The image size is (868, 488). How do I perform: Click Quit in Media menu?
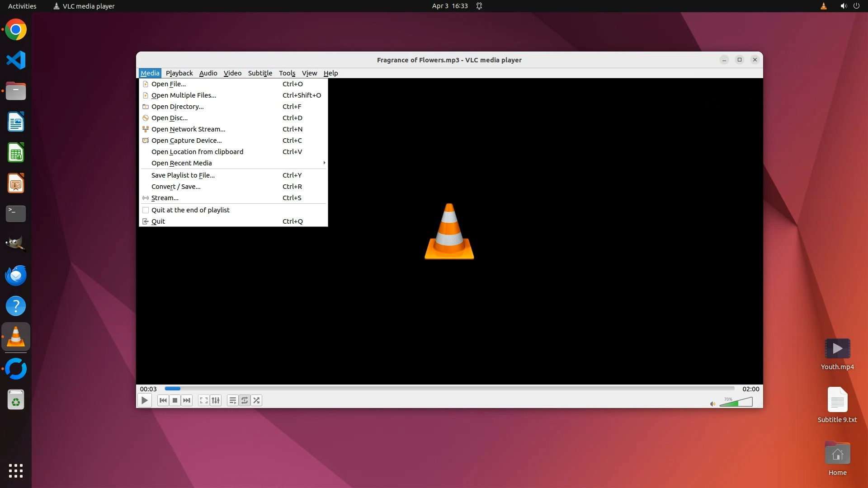coord(158,221)
